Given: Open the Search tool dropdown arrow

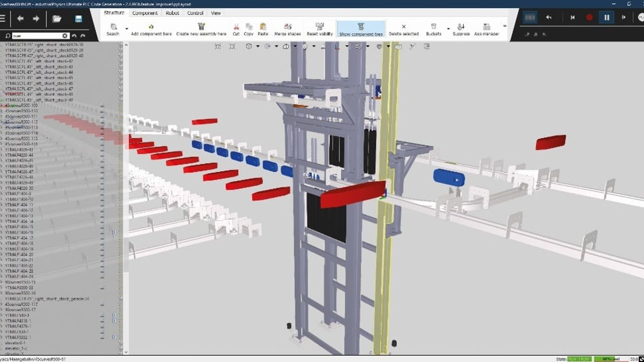Looking at the screenshot, I should (x=127, y=29).
